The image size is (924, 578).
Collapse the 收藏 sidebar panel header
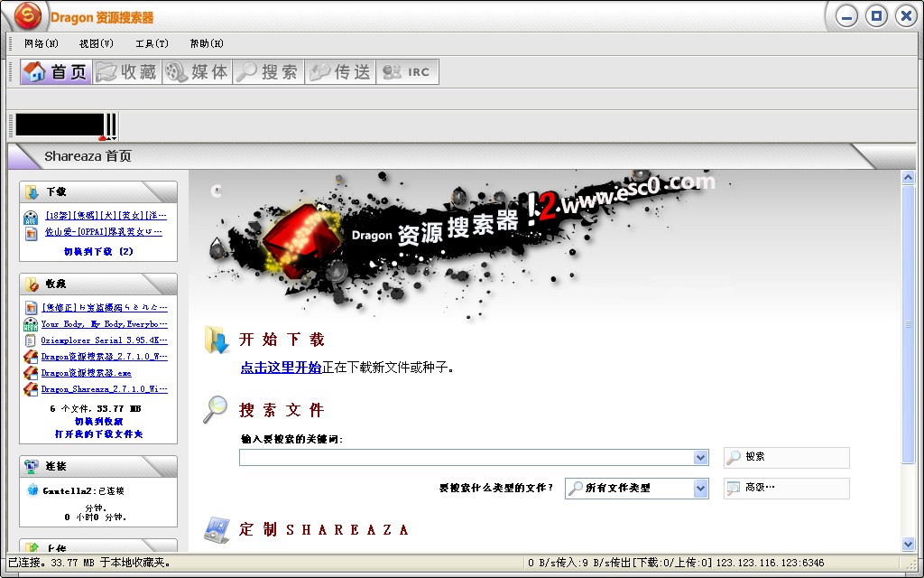pos(97,284)
